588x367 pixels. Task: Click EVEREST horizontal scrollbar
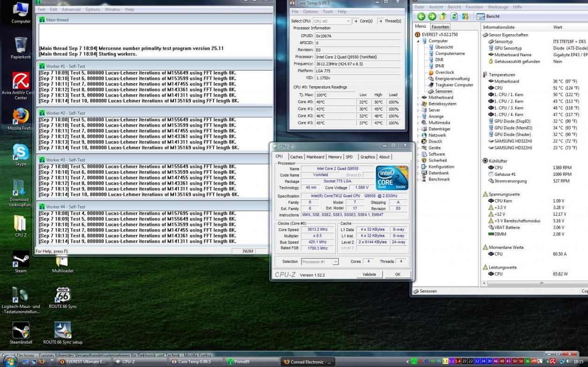[x=535, y=283]
